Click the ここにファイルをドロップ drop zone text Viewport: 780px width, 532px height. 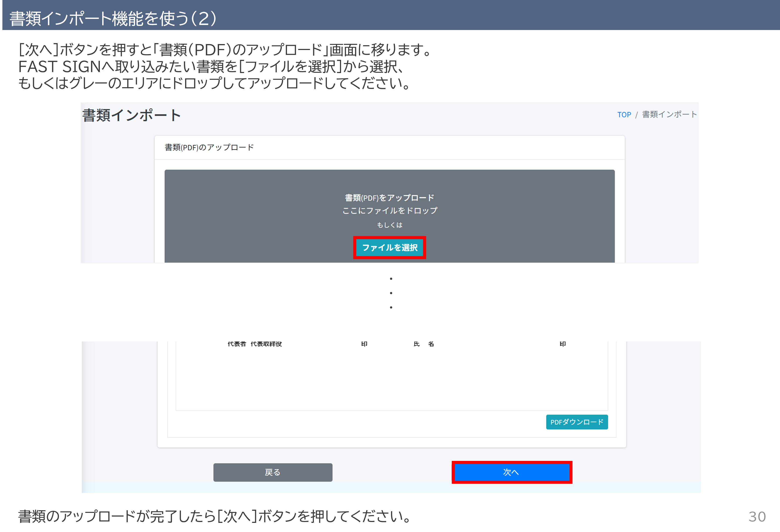tap(390, 211)
